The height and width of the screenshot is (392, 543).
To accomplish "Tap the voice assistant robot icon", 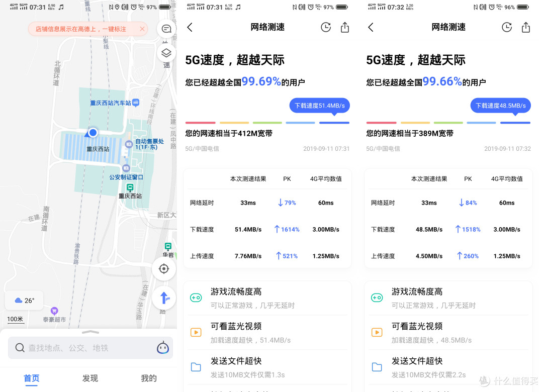I will coord(163,348).
